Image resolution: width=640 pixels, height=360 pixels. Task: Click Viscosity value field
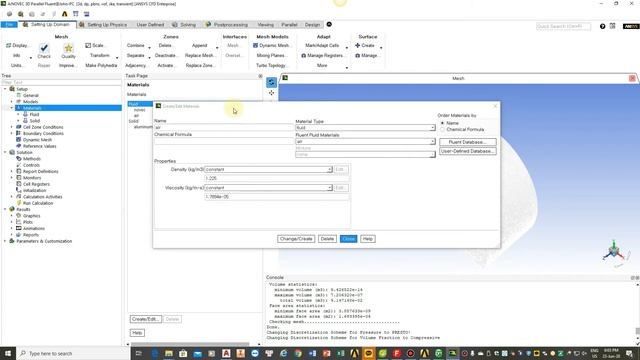point(276,197)
